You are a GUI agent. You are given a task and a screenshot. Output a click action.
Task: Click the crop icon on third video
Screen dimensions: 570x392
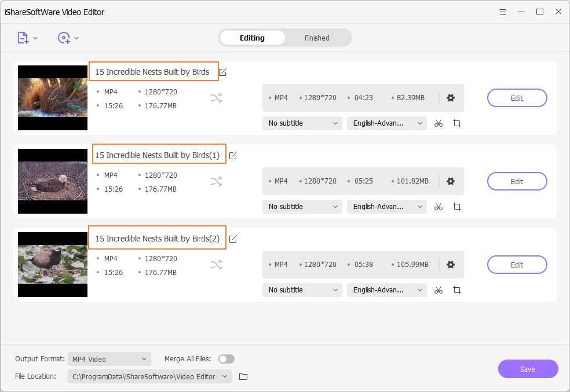click(x=457, y=290)
